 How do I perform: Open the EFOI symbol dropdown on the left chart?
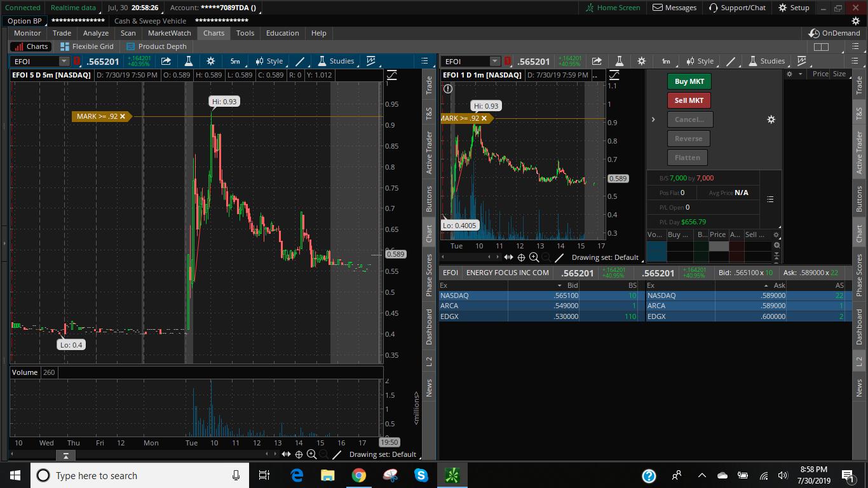pyautogui.click(x=64, y=61)
